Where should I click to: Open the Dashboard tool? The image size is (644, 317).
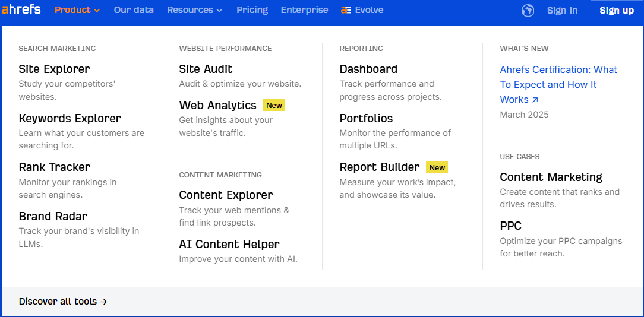click(x=368, y=69)
